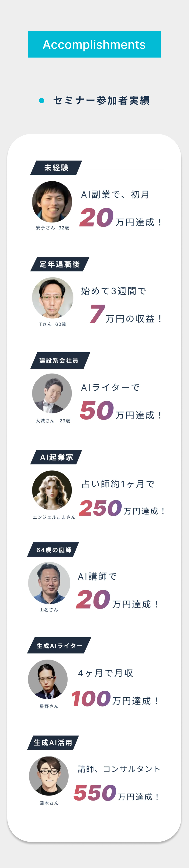Screen dimensions: 189x868
Task: Click the cyan bullet dot beside the heading
Action: [42, 100]
